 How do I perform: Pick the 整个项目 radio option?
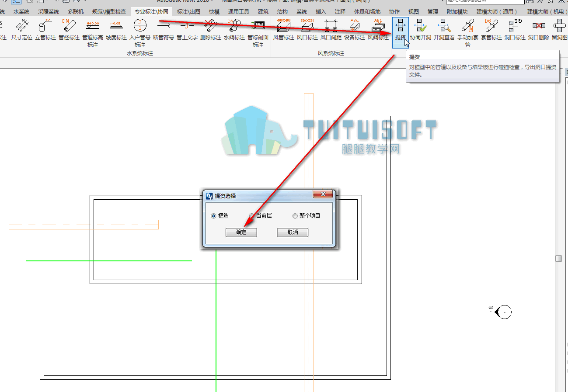pyautogui.click(x=307, y=216)
